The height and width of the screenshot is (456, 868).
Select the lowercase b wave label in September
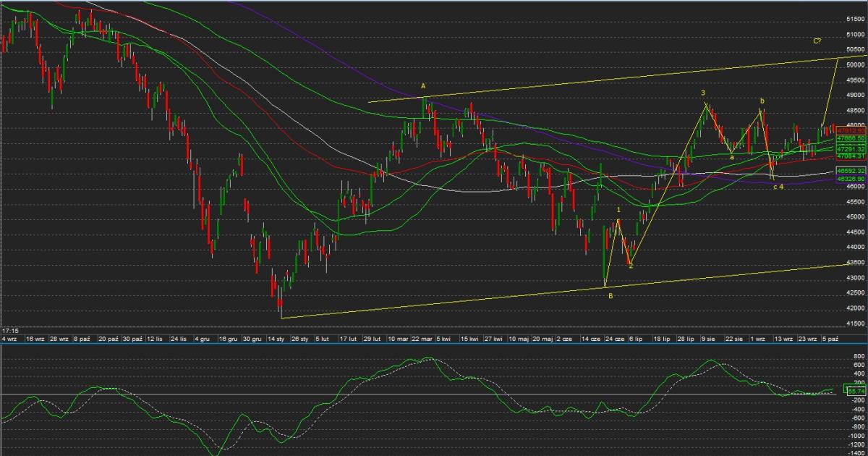click(762, 101)
